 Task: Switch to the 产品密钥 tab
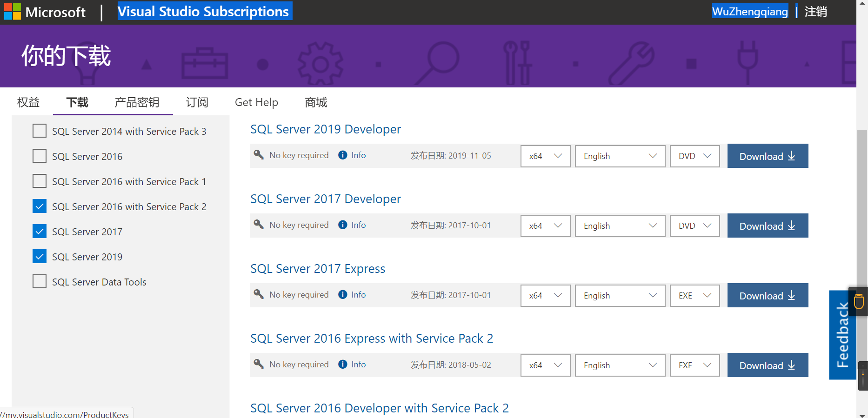[x=137, y=102]
